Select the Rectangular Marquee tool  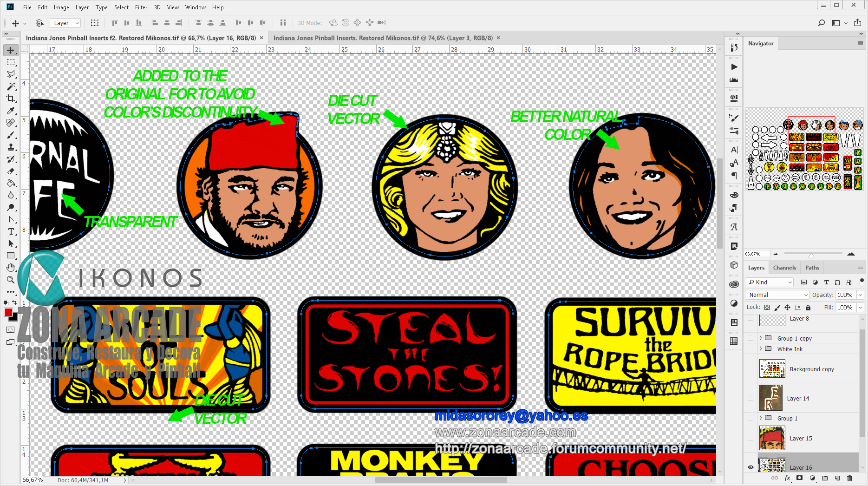[x=11, y=62]
